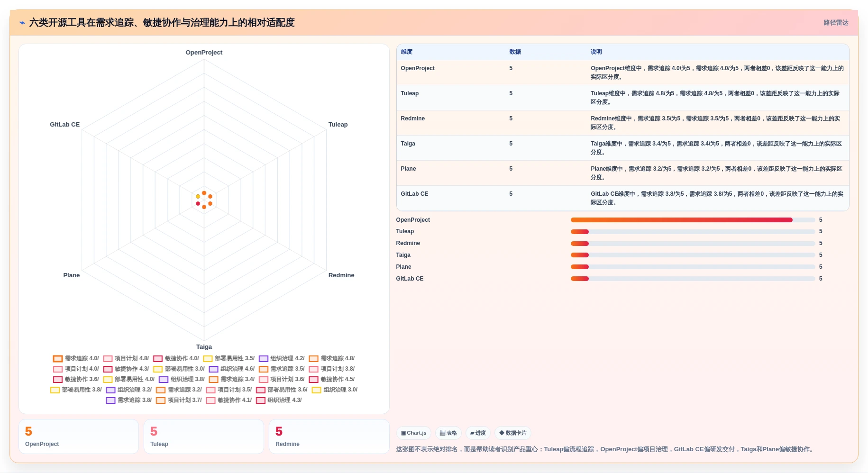Open the Chart.js tag
Image resolution: width=868 pixels, height=473 pixels.
tap(414, 433)
